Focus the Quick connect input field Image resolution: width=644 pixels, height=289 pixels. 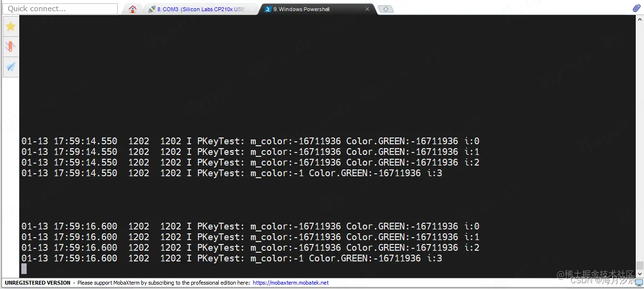pyautogui.click(x=61, y=9)
